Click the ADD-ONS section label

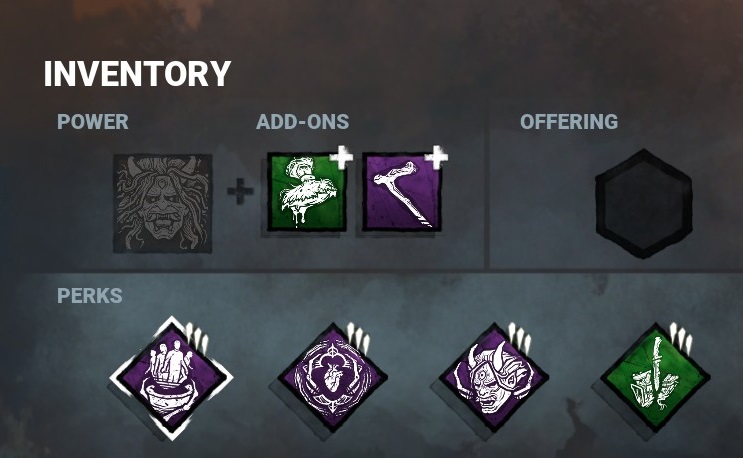[302, 122]
